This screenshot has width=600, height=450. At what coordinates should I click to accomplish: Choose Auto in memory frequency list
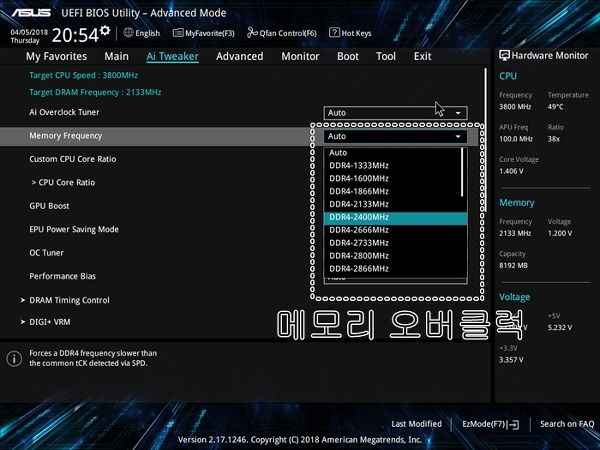393,153
